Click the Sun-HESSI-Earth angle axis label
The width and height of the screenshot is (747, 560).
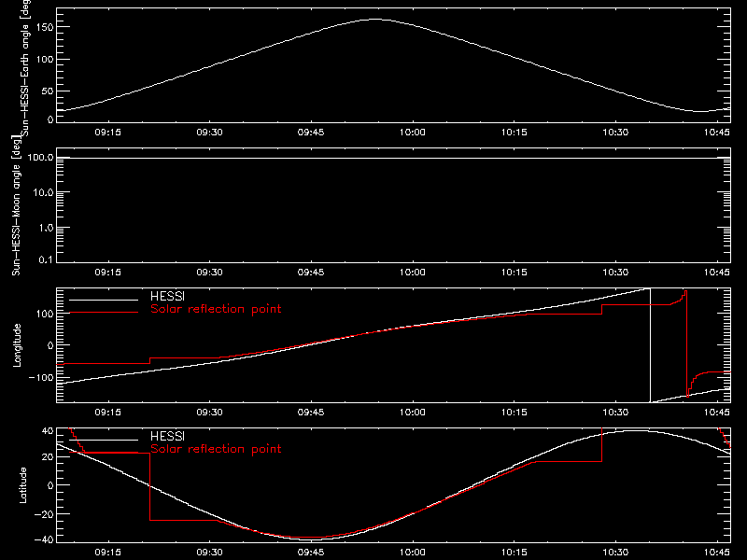pyautogui.click(x=25, y=67)
